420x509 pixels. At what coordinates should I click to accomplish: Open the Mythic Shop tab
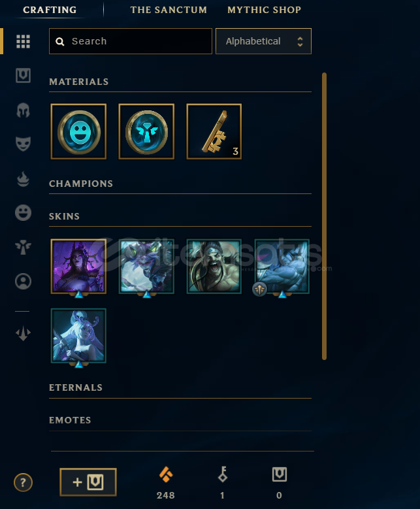tap(264, 10)
